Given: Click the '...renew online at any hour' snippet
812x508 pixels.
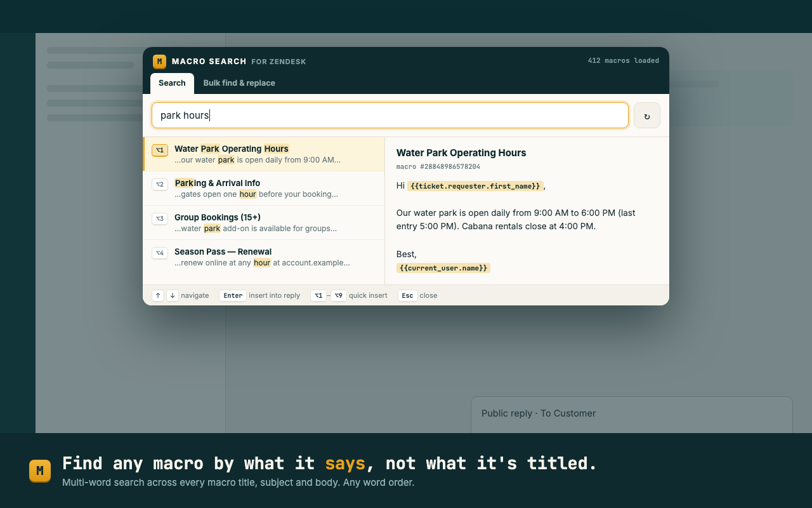Looking at the screenshot, I should (x=262, y=263).
